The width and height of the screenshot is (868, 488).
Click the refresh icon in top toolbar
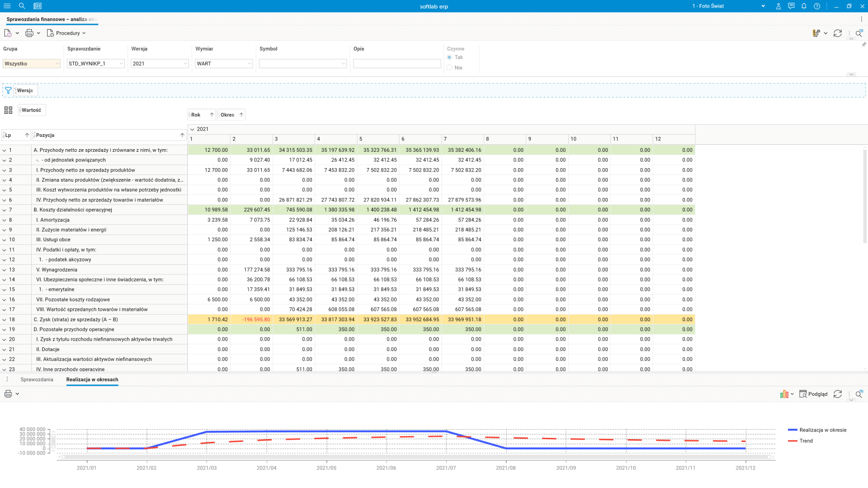coord(838,33)
